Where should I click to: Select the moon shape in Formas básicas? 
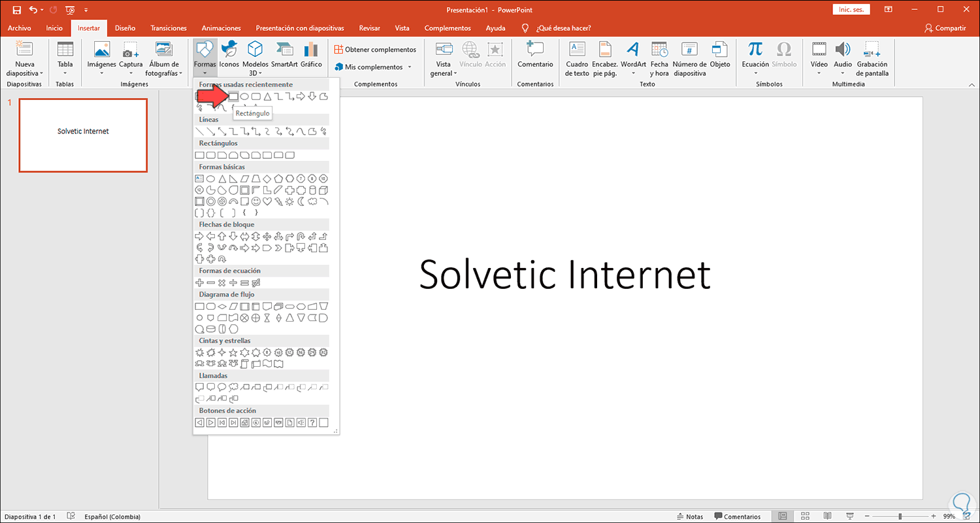pyautogui.click(x=301, y=201)
